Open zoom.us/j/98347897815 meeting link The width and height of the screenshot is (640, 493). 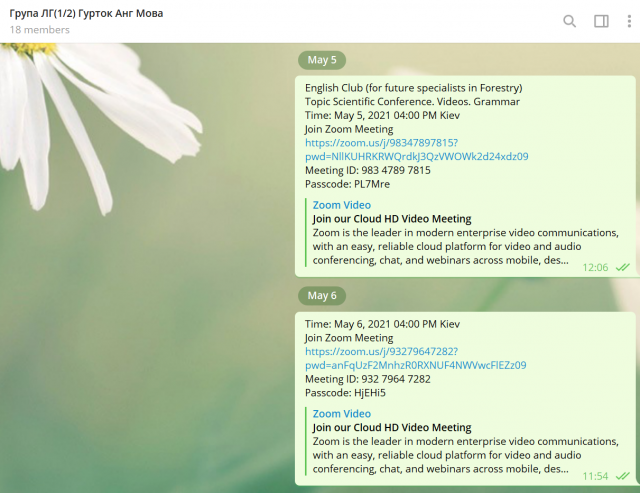coord(417,149)
